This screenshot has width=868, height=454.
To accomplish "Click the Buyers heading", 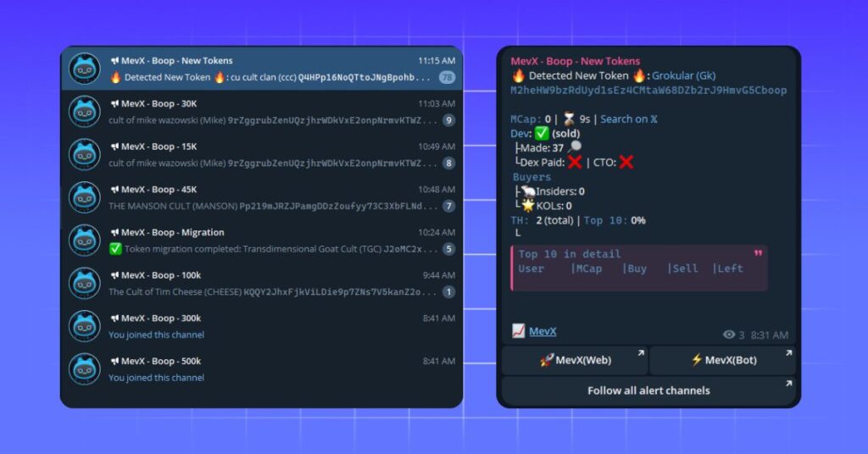I will tap(531, 177).
